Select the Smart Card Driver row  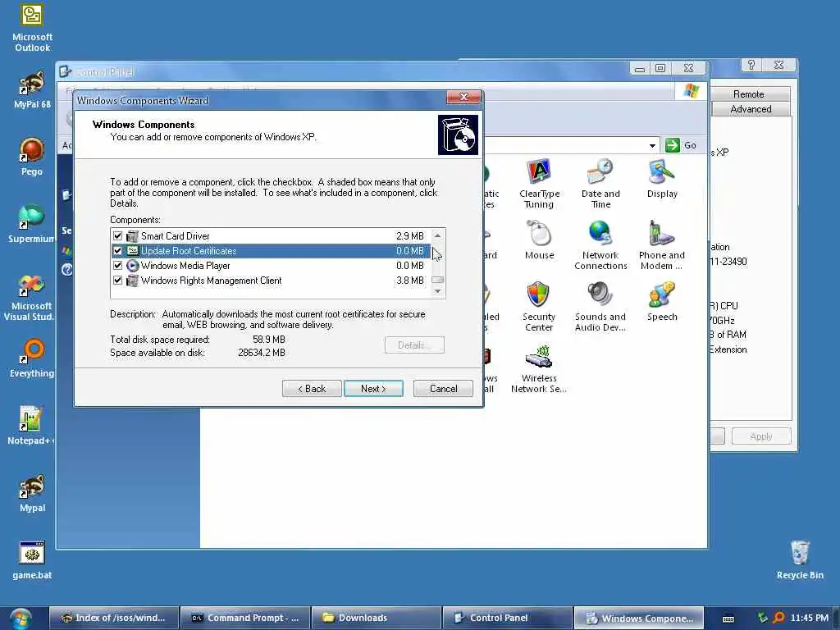(271, 235)
